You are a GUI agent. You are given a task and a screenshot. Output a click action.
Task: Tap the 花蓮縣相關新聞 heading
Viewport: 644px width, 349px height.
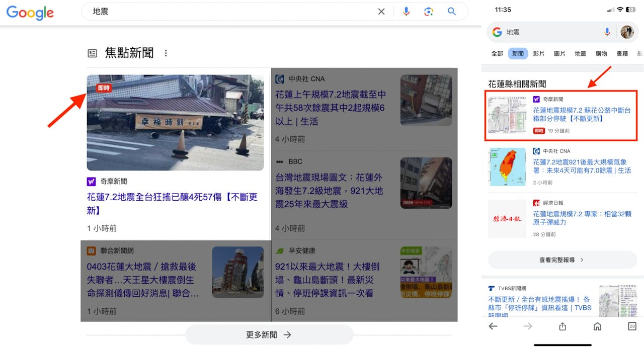[x=517, y=84]
